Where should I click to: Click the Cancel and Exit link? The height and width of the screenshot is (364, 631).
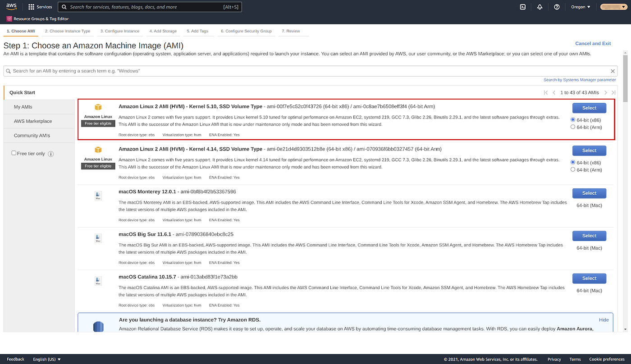pyautogui.click(x=593, y=43)
